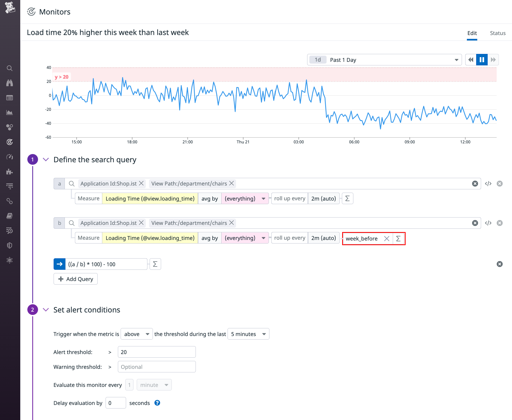Remove the week_before function from query b
Image resolution: width=512 pixels, height=420 pixels.
point(387,238)
